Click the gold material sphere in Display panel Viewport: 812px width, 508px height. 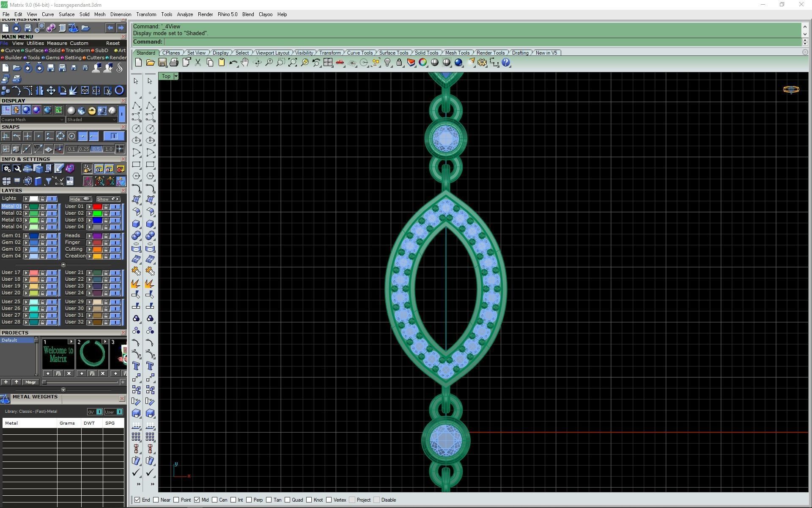92,111
